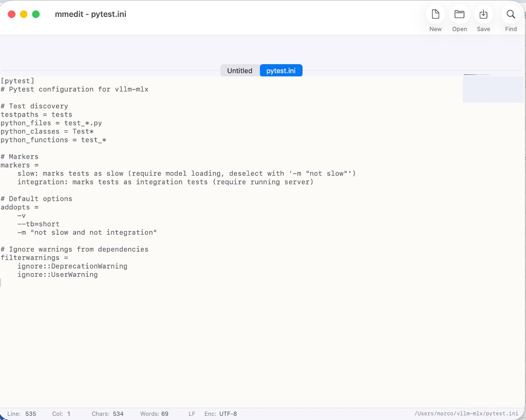Screen dimensions: 526x420
Task: Open the New file tool at top right
Action: click(x=435, y=14)
